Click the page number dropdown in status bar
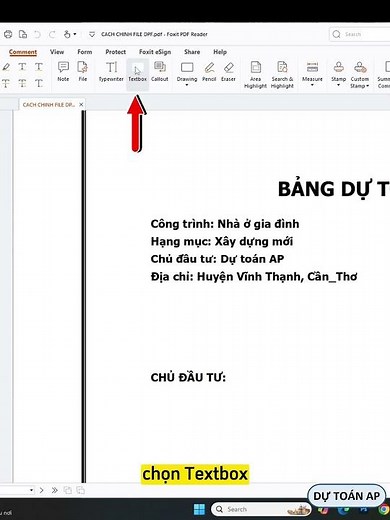 tap(32, 490)
